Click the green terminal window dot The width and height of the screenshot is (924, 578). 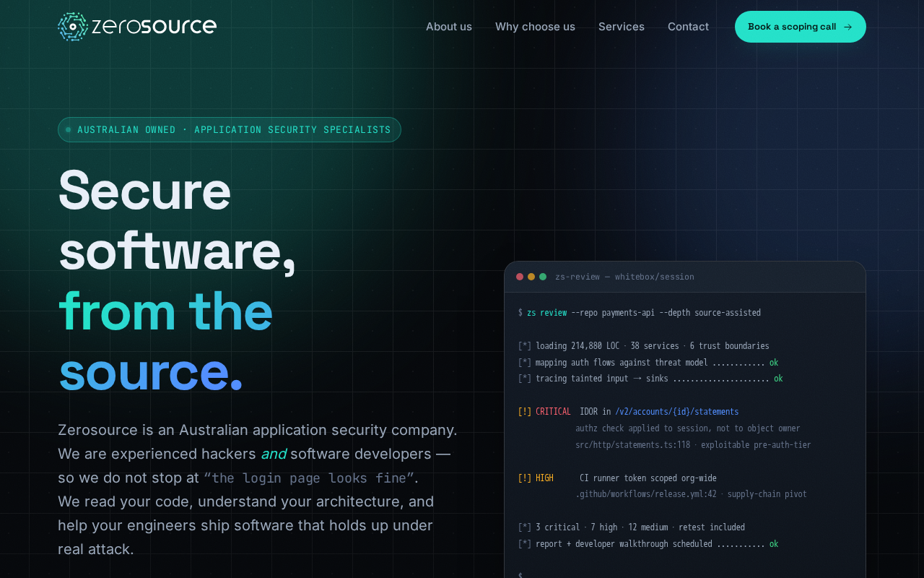tap(543, 277)
